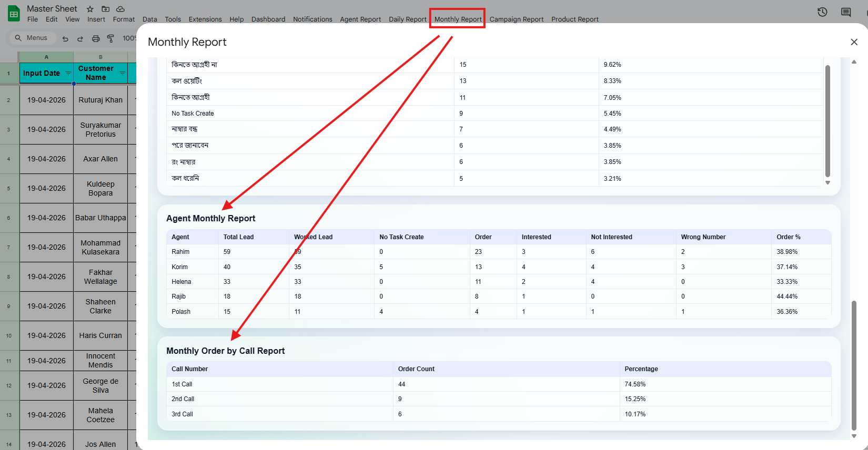Screen dimensions: 868x450
Task: Select column B header
Action: click(100, 57)
